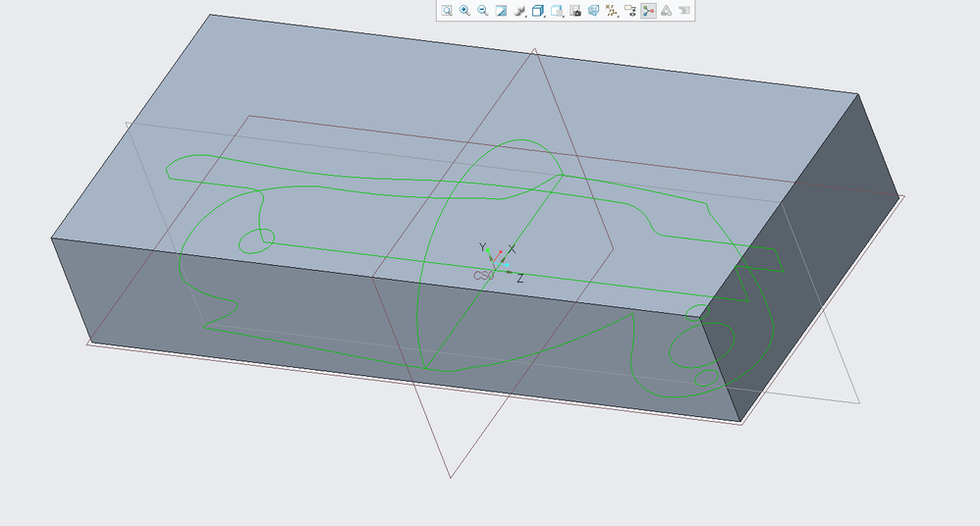Image resolution: width=980 pixels, height=526 pixels.
Task: Click the Zoom Out magnifier icon
Action: pyautogui.click(x=482, y=11)
